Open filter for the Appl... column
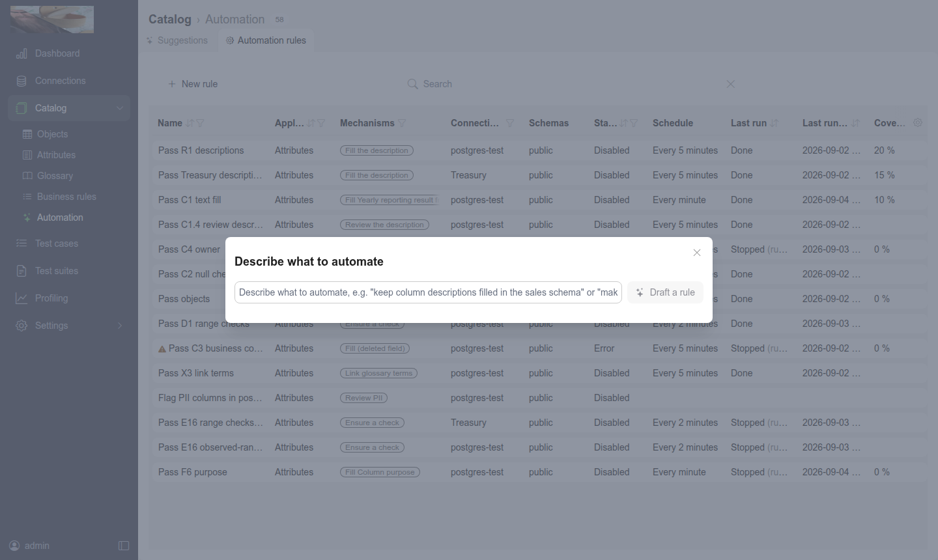The width and height of the screenshot is (938, 560). coord(322,123)
